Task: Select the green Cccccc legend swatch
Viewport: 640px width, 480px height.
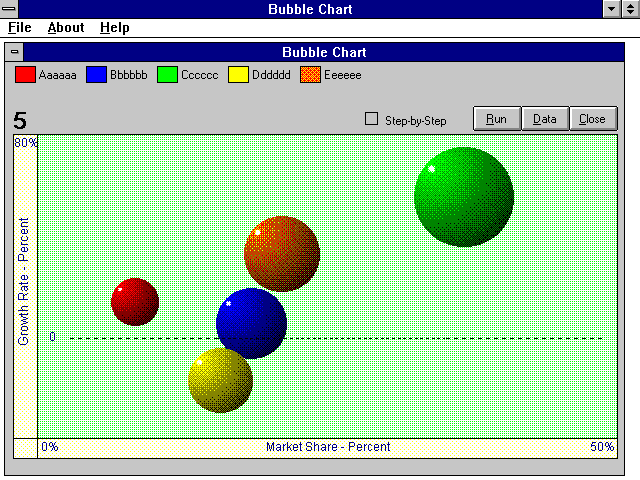Action: coord(168,75)
